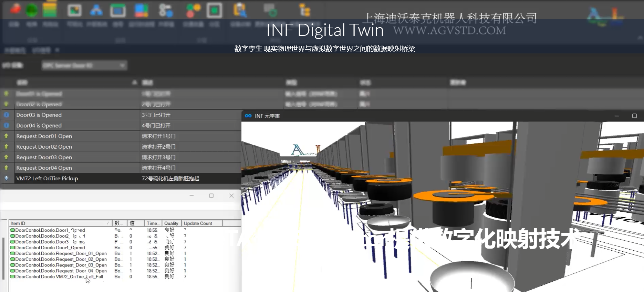Open the picture frame visualization icon
The height and width of the screenshot is (292, 644).
click(x=74, y=10)
